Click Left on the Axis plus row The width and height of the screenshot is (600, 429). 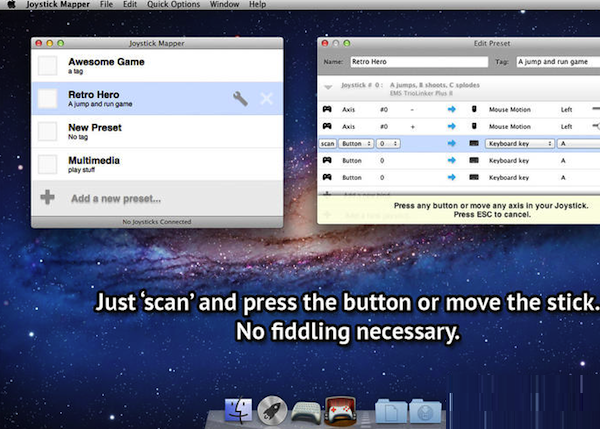(x=566, y=126)
